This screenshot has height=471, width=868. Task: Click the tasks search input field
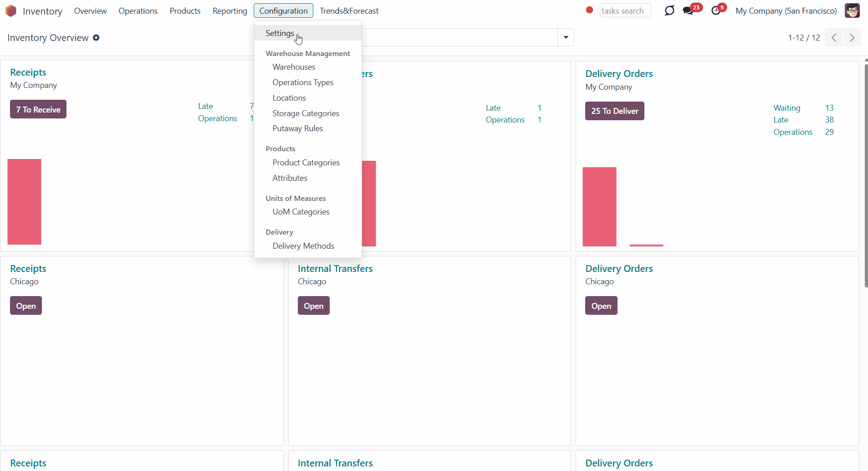(x=625, y=10)
